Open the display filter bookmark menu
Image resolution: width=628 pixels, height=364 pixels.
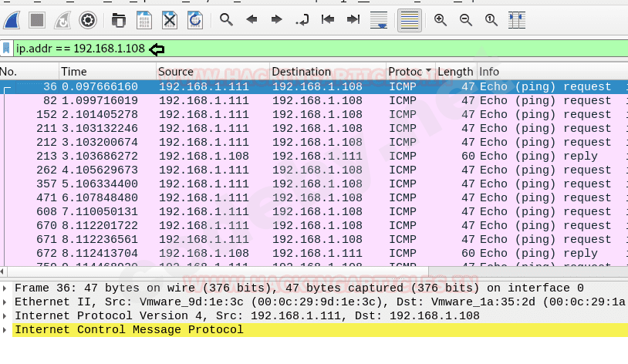pyautogui.click(x=7, y=49)
